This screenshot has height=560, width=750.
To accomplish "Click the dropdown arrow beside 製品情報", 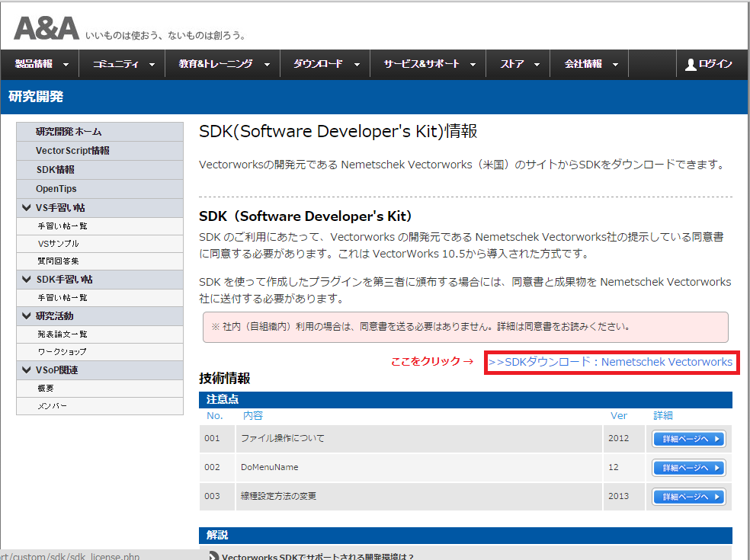I will [x=66, y=65].
